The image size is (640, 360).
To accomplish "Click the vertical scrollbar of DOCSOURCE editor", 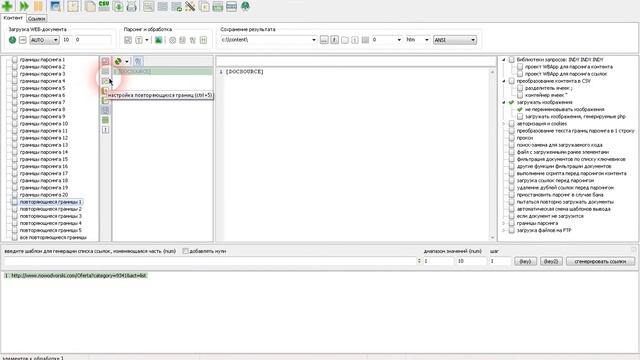I will pos(492,154).
